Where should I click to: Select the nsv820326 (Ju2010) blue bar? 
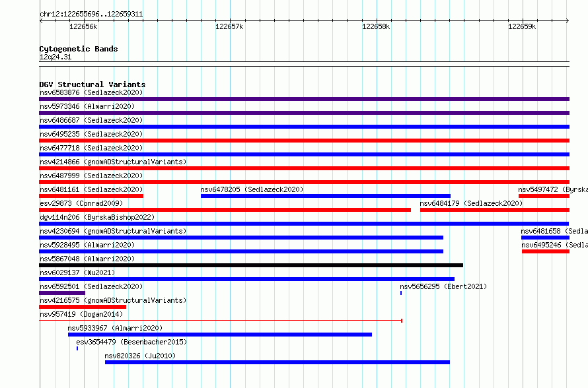[277, 362]
